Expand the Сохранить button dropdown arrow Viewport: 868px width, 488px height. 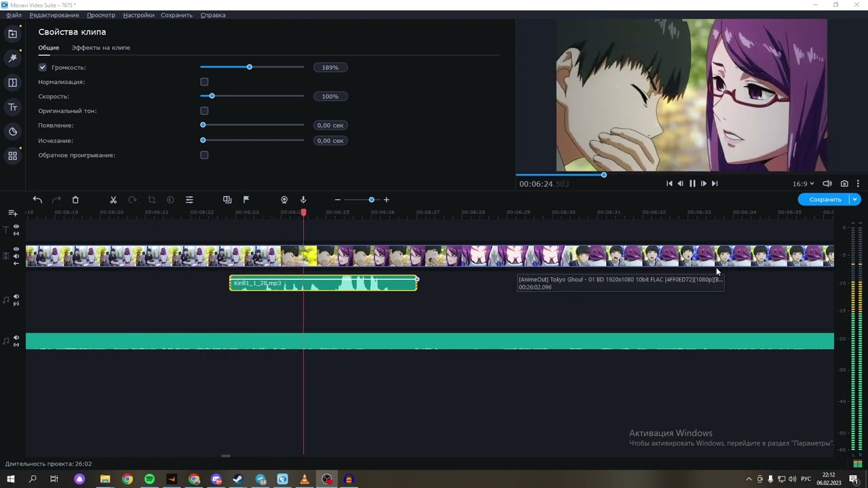(x=855, y=199)
